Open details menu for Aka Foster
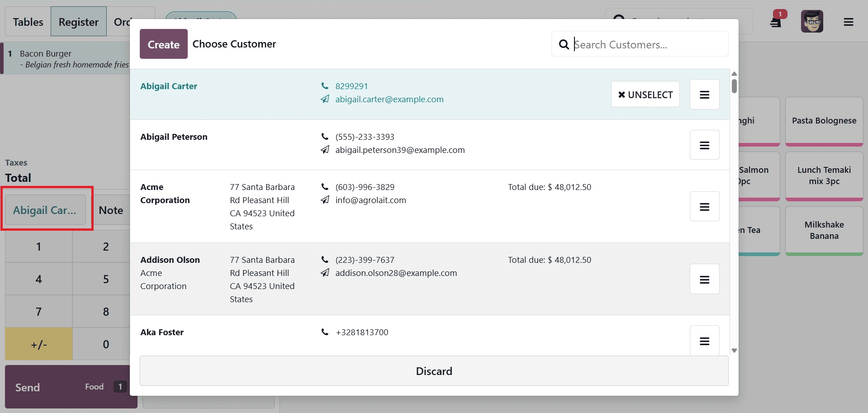 (x=704, y=340)
